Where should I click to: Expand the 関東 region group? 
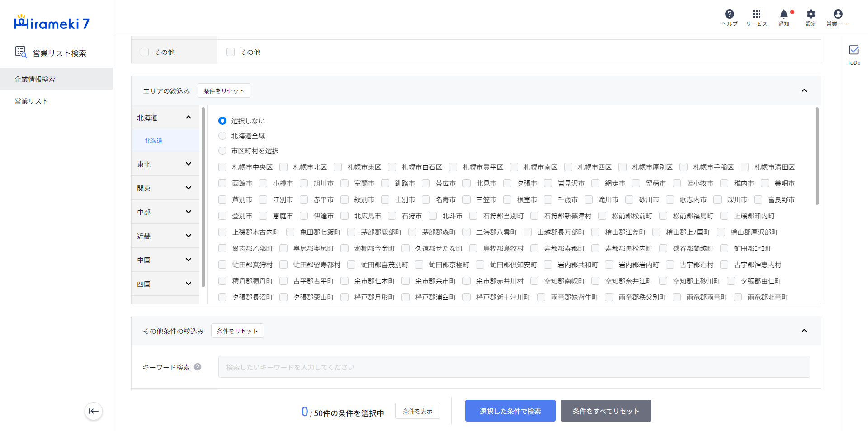click(189, 188)
